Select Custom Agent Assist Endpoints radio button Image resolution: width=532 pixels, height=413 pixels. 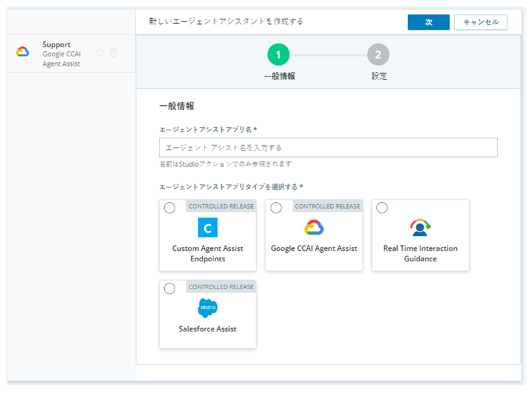click(x=169, y=207)
